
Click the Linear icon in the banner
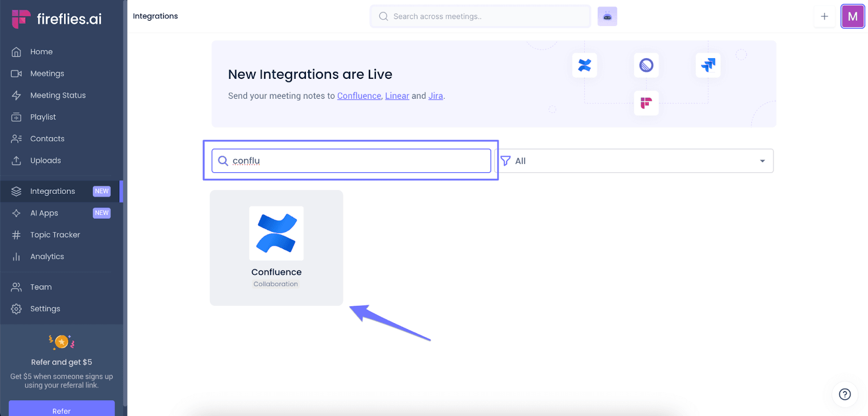646,65
